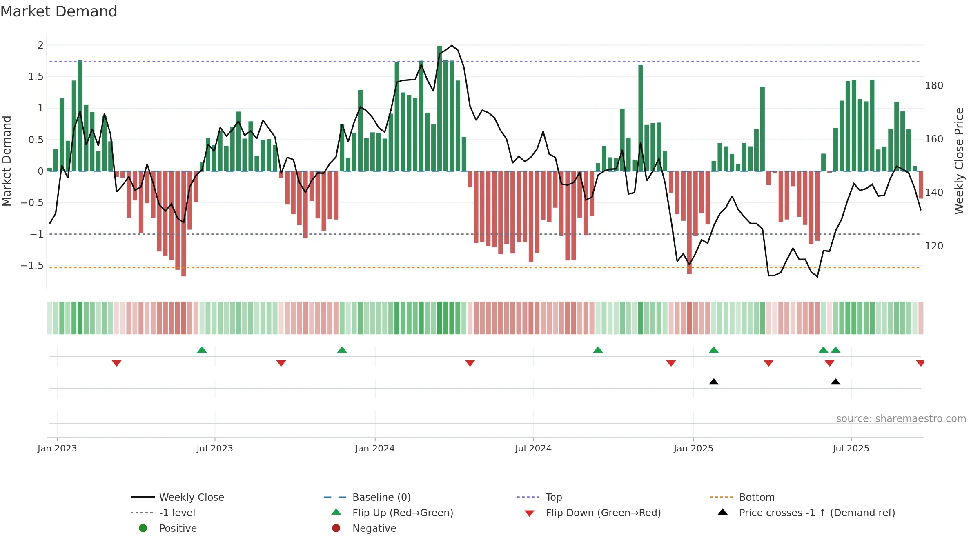Click the Jul 2024 x-axis label
Viewport: 980px width, 551px height.
click(533, 448)
